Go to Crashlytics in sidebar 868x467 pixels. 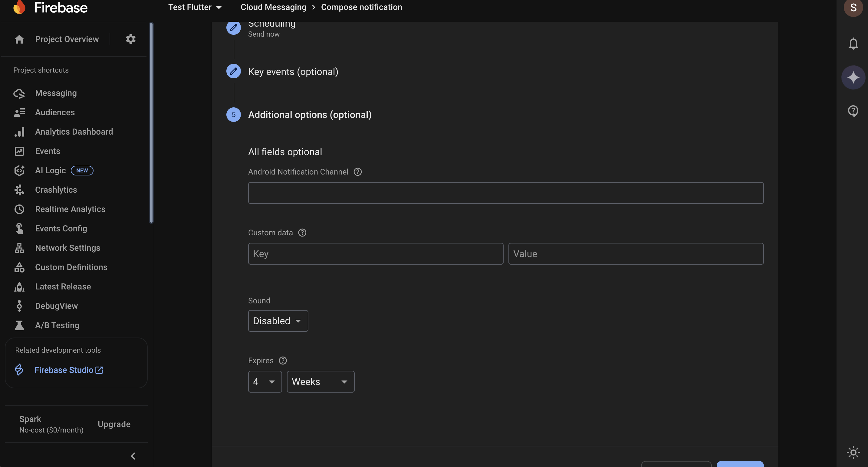tap(56, 190)
